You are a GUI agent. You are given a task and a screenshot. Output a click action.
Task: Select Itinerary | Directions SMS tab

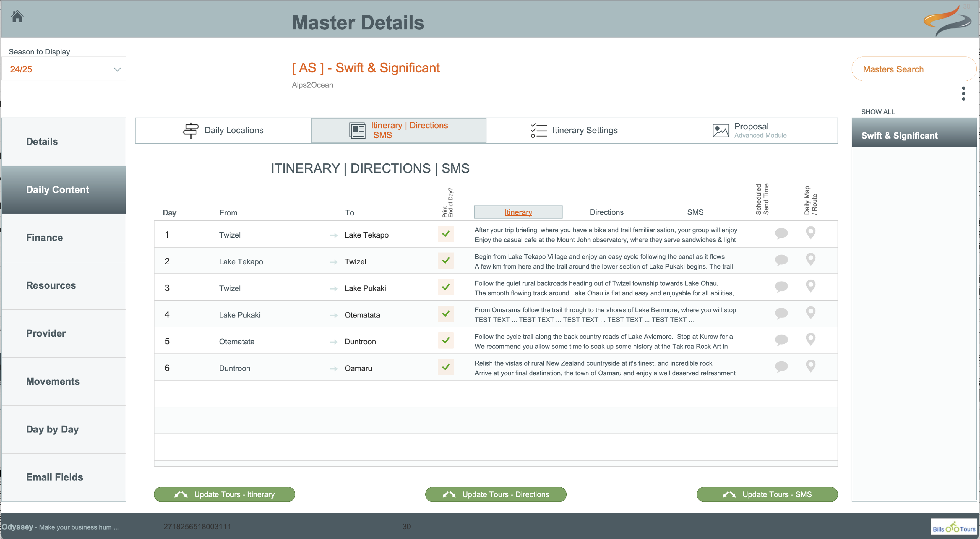(x=399, y=130)
